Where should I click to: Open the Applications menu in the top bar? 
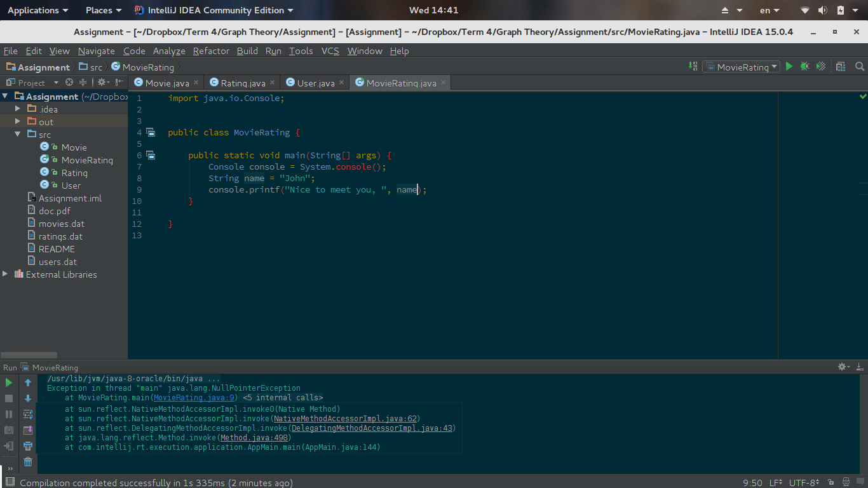coord(37,10)
